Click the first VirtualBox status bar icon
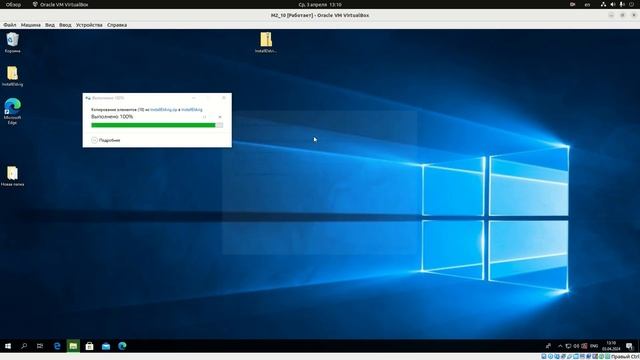The width and height of the screenshot is (640, 360). tap(544, 356)
